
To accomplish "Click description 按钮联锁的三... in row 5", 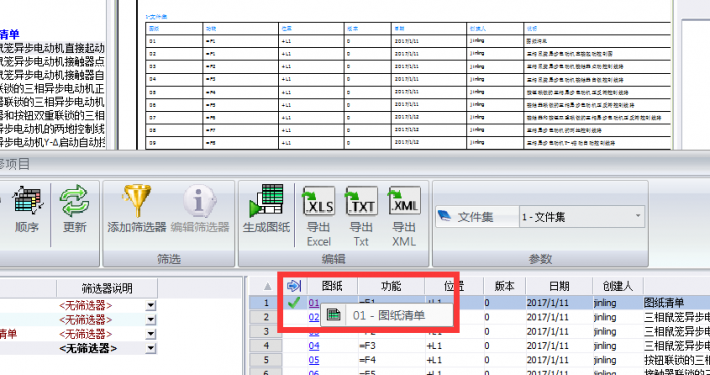I will [676, 361].
